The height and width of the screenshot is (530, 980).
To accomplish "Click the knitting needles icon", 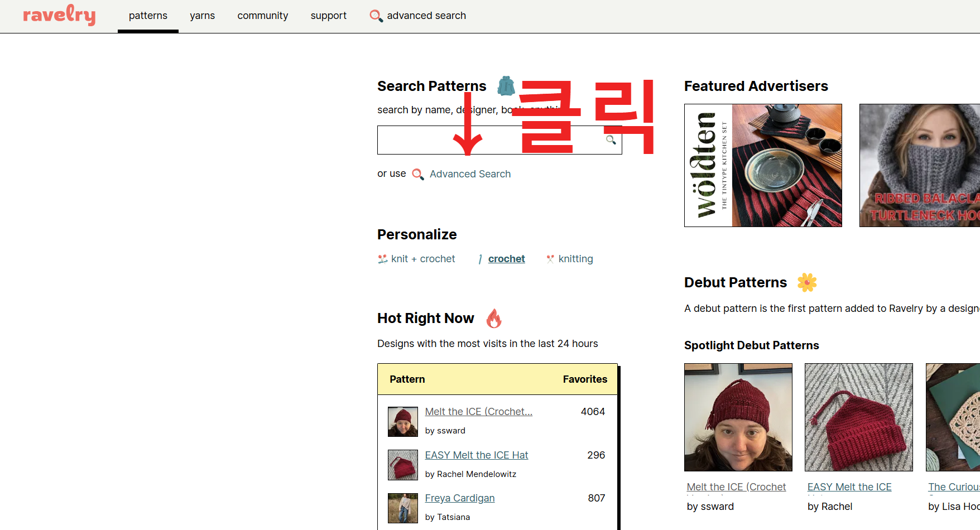I will 550,259.
